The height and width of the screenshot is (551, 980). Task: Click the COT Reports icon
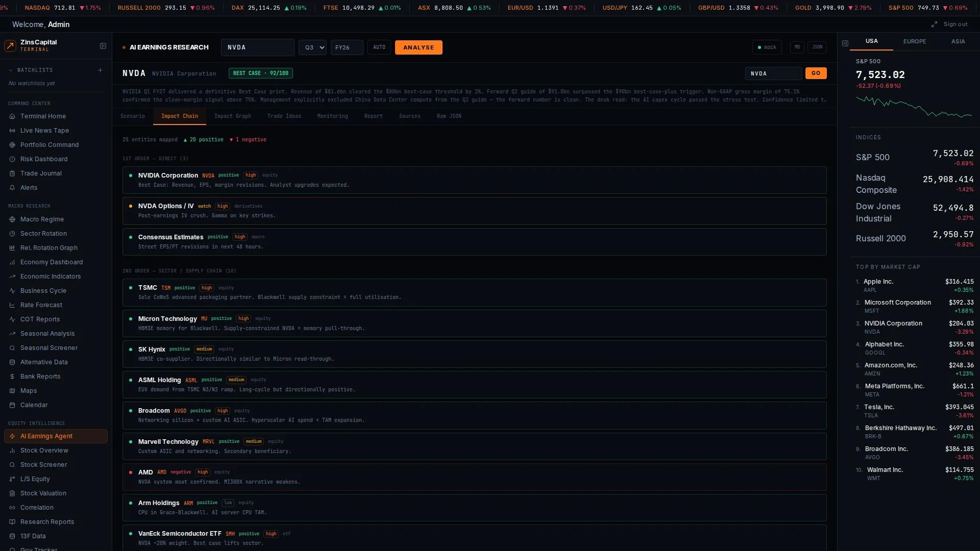[12, 319]
